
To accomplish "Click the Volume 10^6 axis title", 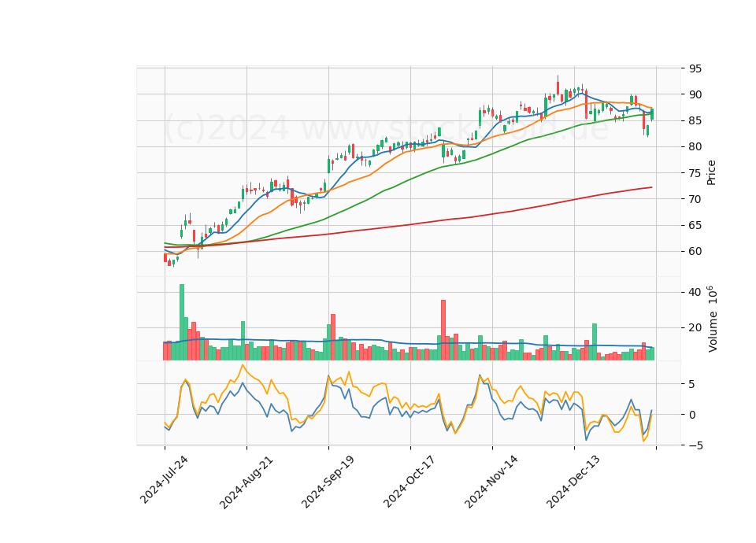I will [x=712, y=319].
